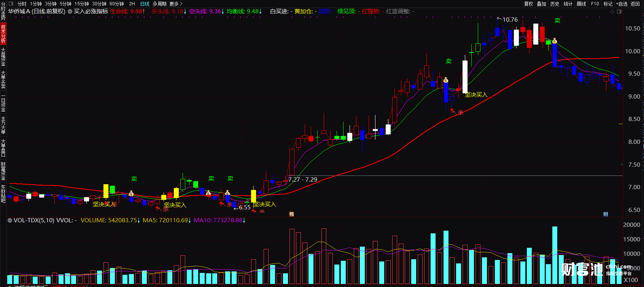Open 大单买卖 sidebar tab
The width and height of the screenshot is (644, 287).
(x=3, y=79)
